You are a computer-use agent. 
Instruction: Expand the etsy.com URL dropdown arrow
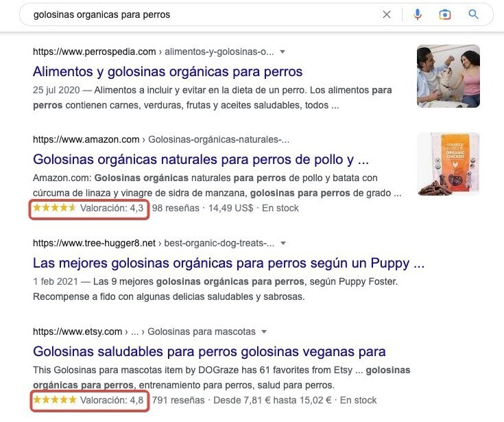tap(264, 331)
